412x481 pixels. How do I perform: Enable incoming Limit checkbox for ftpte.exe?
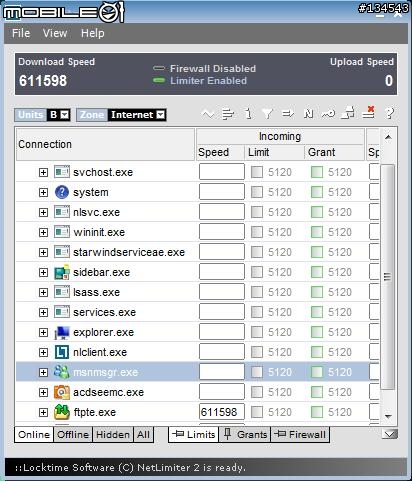point(257,412)
